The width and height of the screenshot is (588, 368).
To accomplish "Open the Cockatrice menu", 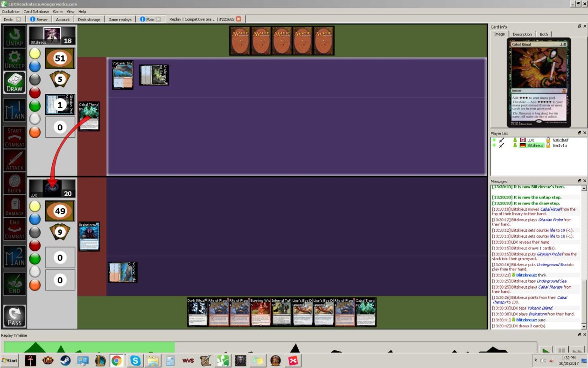I will (11, 11).
